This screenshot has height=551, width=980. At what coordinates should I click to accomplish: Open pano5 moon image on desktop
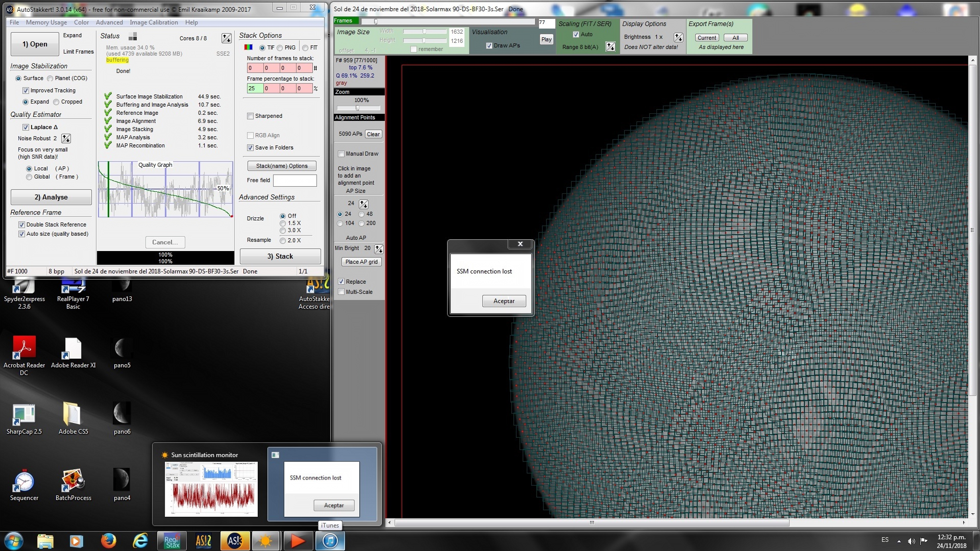click(122, 353)
